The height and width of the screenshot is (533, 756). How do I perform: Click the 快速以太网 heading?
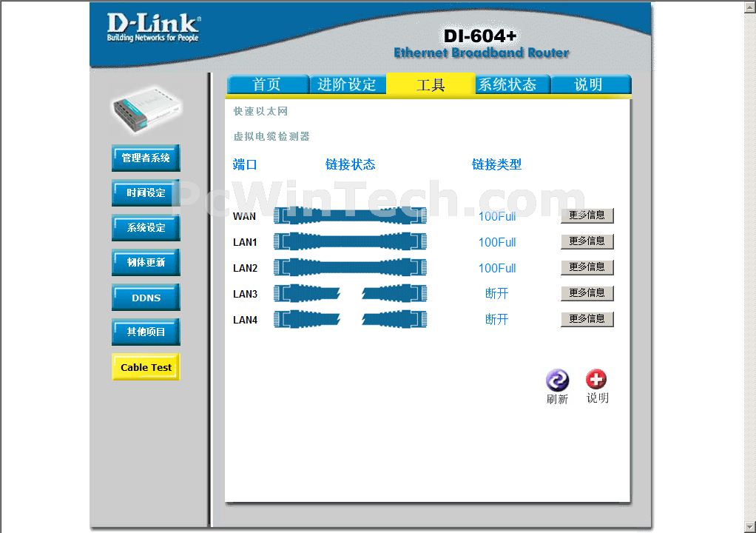coord(260,112)
